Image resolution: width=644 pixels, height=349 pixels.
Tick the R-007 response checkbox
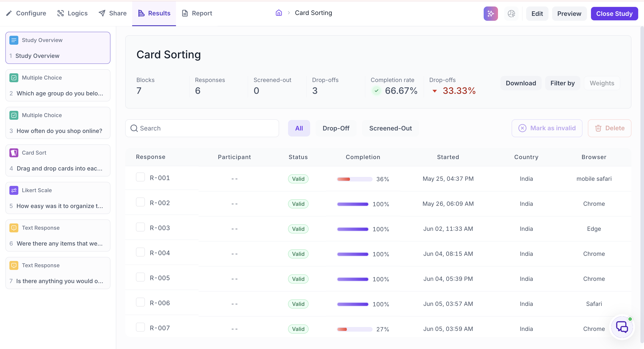140,327
